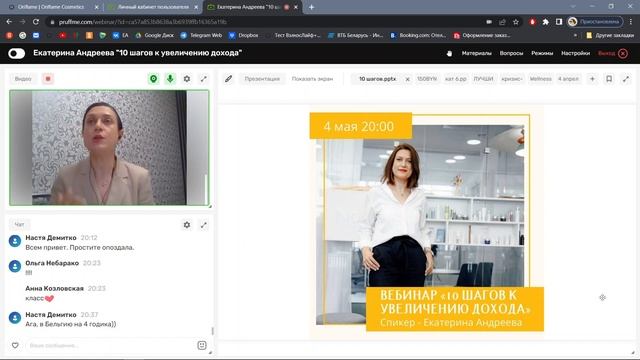This screenshot has width=640, height=360.
Task: Open the Booking.com bookmark
Action: pos(418,36)
